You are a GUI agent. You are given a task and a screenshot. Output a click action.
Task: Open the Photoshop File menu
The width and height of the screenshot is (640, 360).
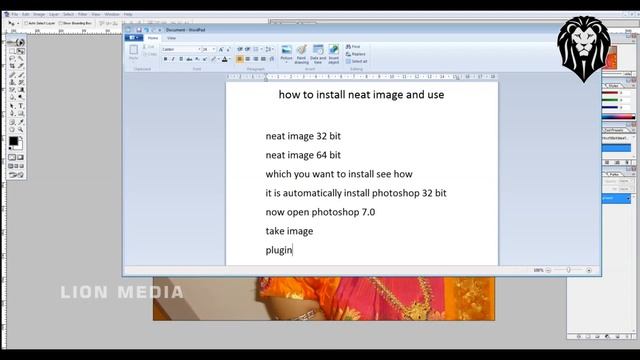coord(15,14)
